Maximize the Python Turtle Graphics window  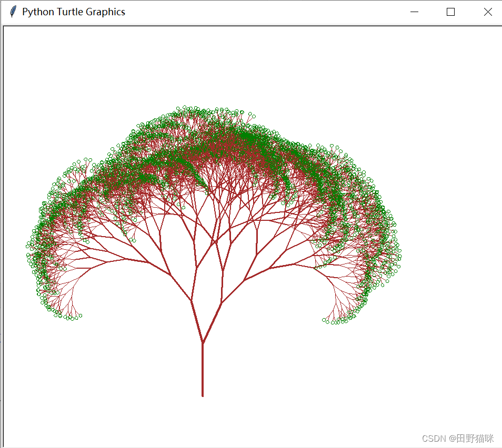tap(451, 12)
